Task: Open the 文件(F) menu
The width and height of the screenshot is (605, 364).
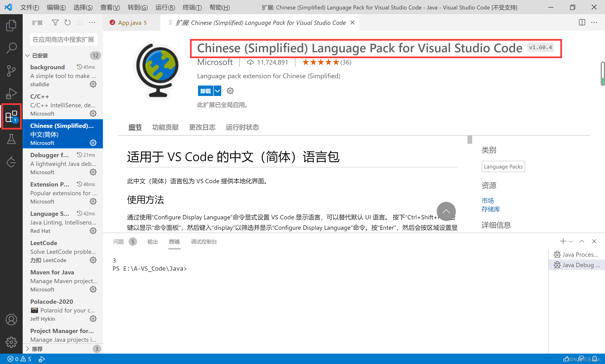Action: pyautogui.click(x=30, y=7)
